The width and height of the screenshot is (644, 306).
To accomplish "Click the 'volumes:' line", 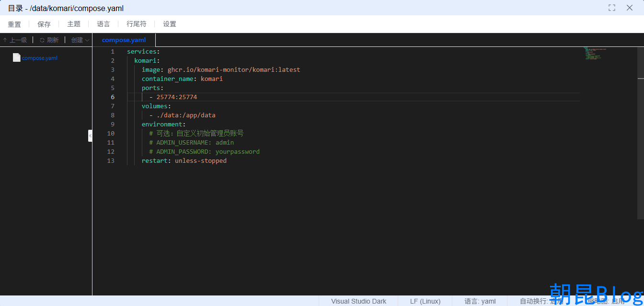I will pos(156,106).
